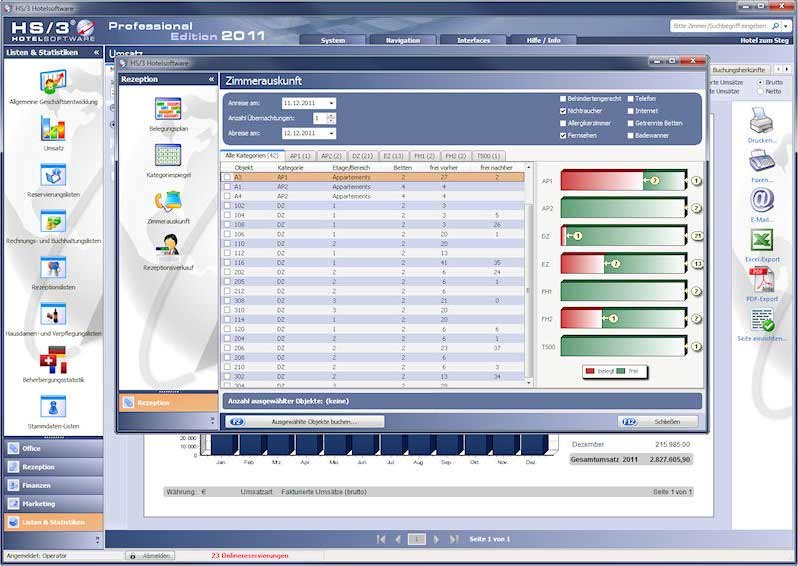The image size is (798, 566).
Task: Open Rezeptionslisten icon in sidebar
Action: tap(53, 268)
